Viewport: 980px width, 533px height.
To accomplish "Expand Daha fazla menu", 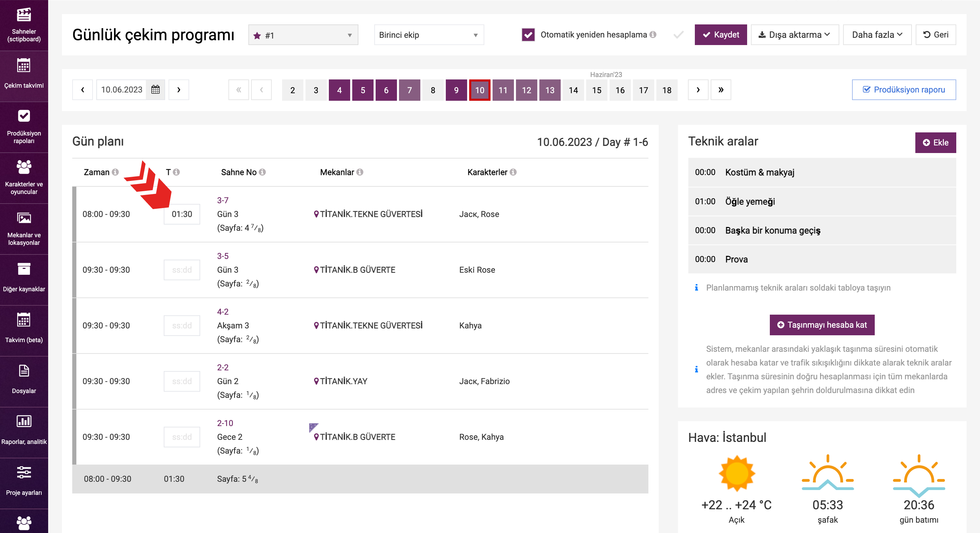I will [x=877, y=35].
